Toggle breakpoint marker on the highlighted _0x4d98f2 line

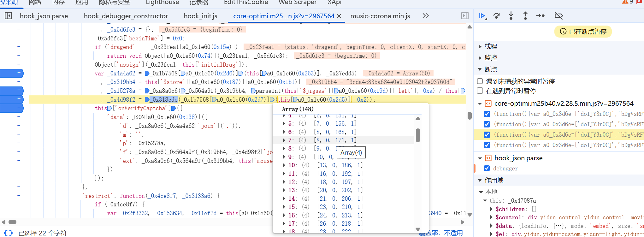pyautogui.click(x=12, y=99)
